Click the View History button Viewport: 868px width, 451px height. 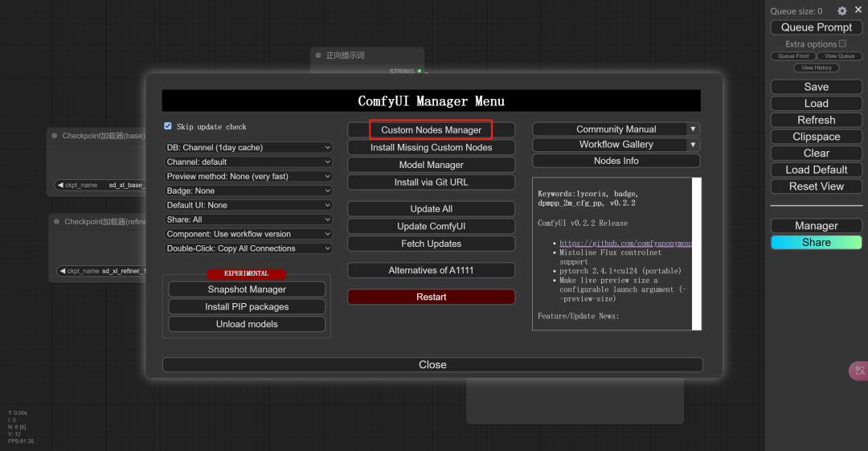coord(817,68)
